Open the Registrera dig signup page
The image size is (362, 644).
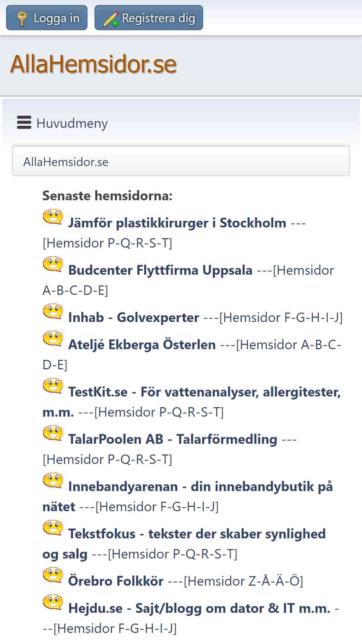click(149, 18)
